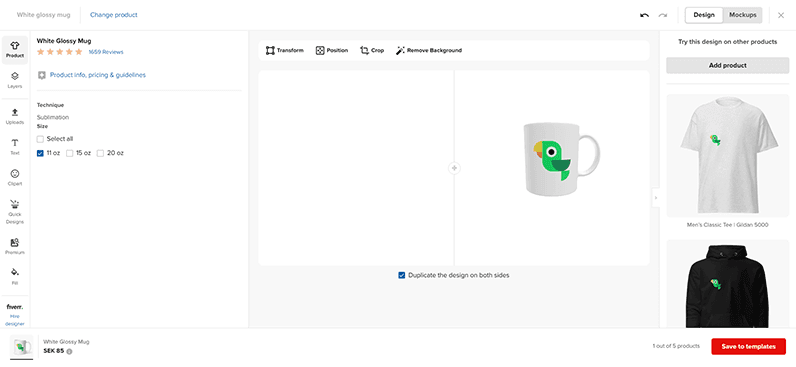Open Product info, pricing & guidelines

[x=97, y=75]
